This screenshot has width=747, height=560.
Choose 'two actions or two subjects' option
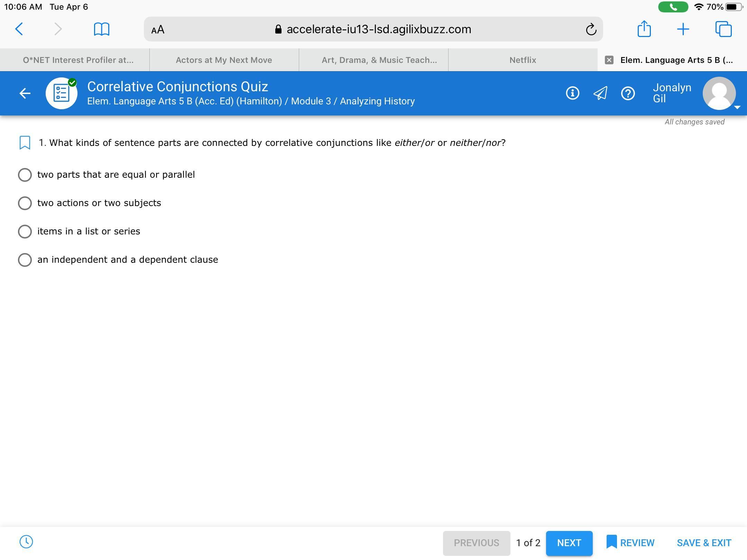25,203
